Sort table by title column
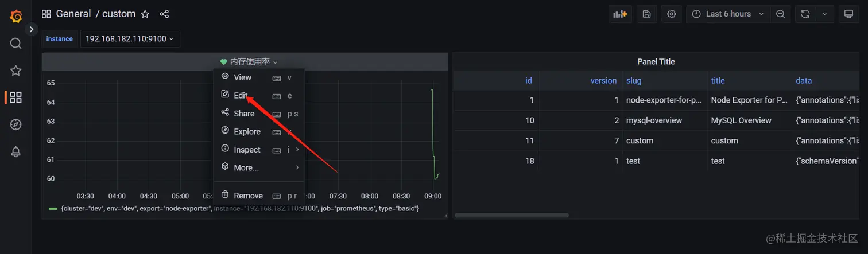Image resolution: width=868 pixels, height=254 pixels. (x=718, y=81)
